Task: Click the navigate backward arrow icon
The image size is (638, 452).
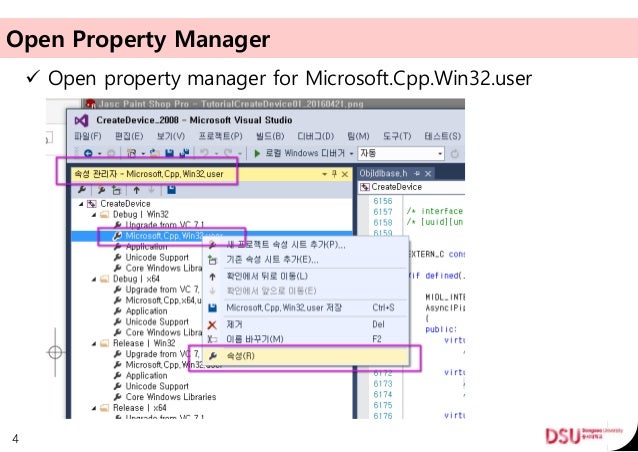Action: [88, 153]
